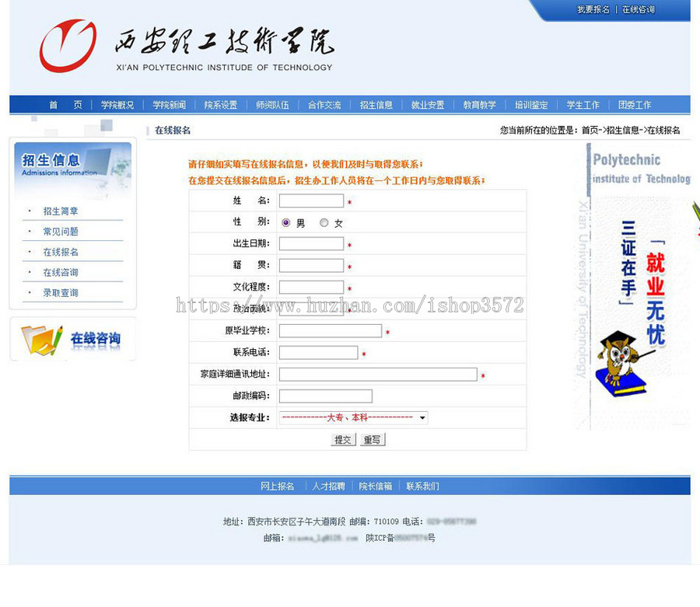This screenshot has width=700, height=607.
Task: Open 招生简章 in the sidebar
Action: (61, 211)
